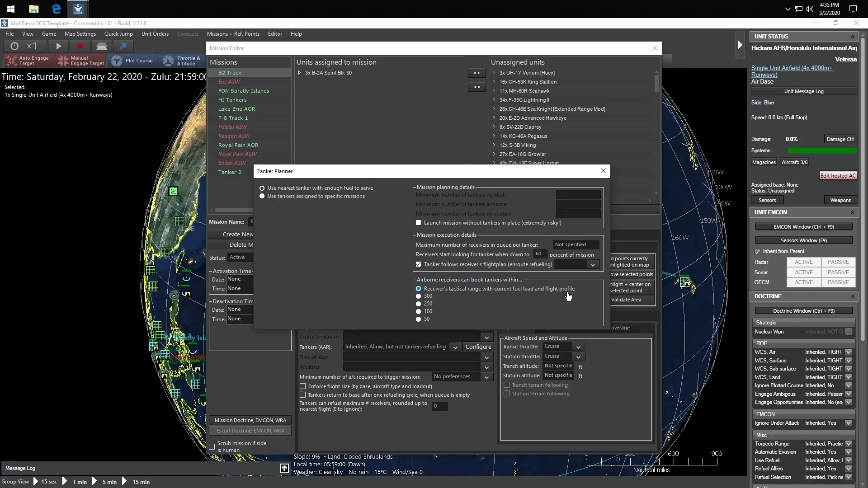Click the Configure tankers button
This screenshot has height=488, width=868.
478,347
